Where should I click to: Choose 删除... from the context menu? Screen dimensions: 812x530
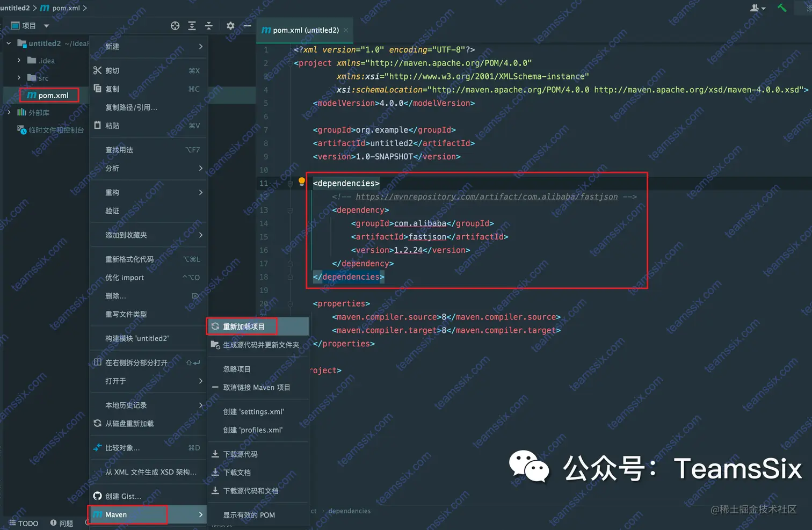148,296
